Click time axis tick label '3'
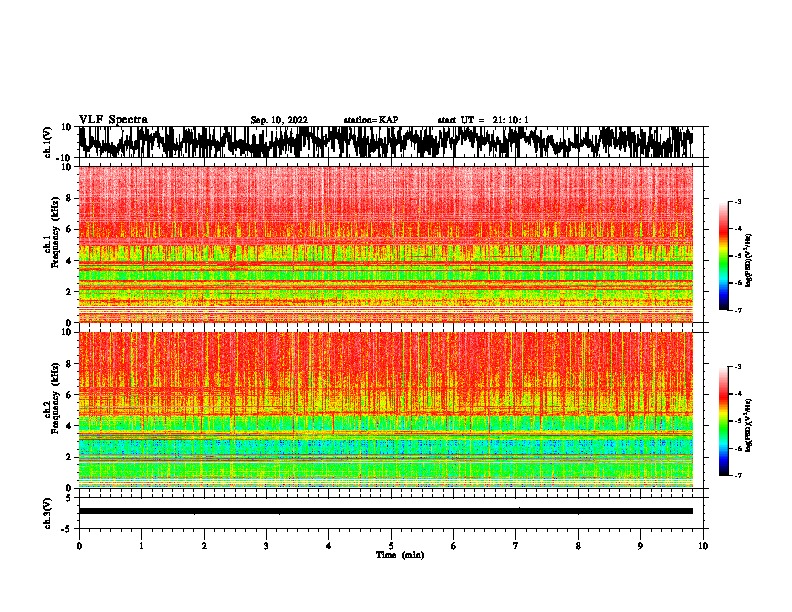 point(266,546)
